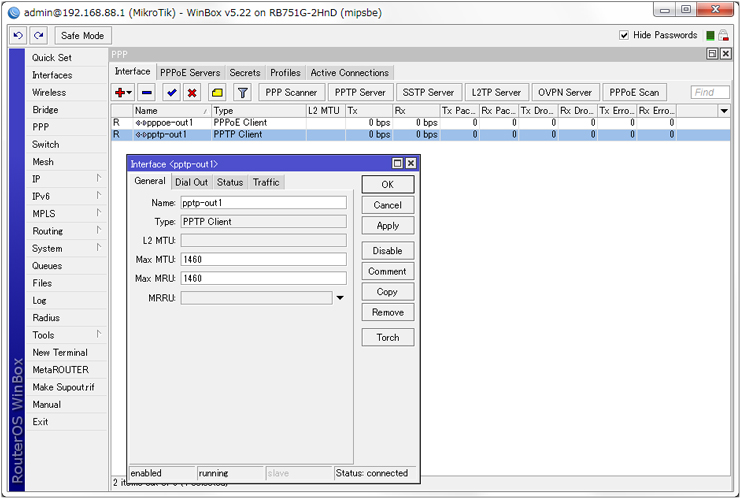Screen dimensions: 740x498
Task: Click the redo arrow icon
Action: tap(38, 35)
